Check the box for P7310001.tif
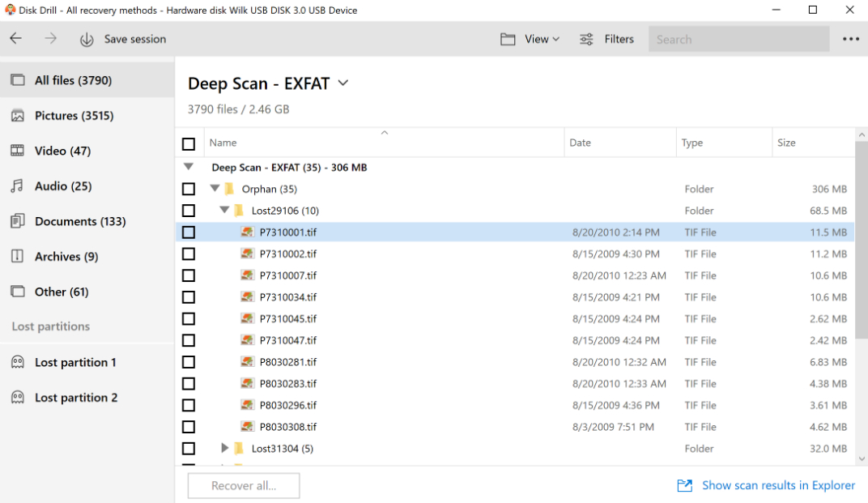Viewport: 868px width, 503px height. pyautogui.click(x=189, y=232)
